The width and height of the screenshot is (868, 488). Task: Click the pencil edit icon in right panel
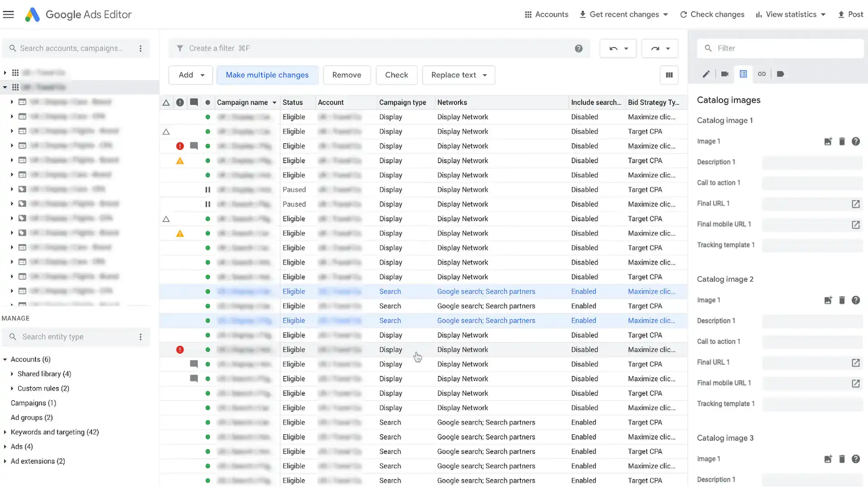click(706, 74)
